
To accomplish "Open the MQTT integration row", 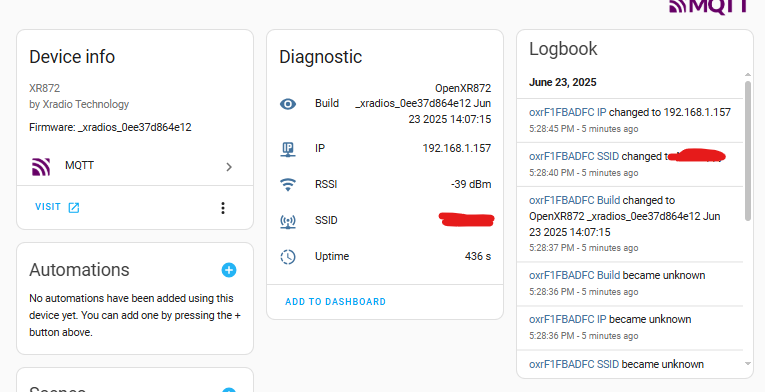I will pos(135,166).
